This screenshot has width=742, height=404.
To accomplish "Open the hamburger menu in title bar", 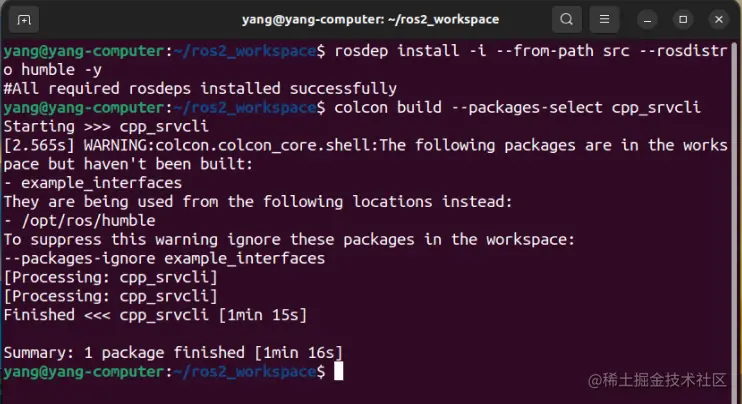I will (604, 19).
